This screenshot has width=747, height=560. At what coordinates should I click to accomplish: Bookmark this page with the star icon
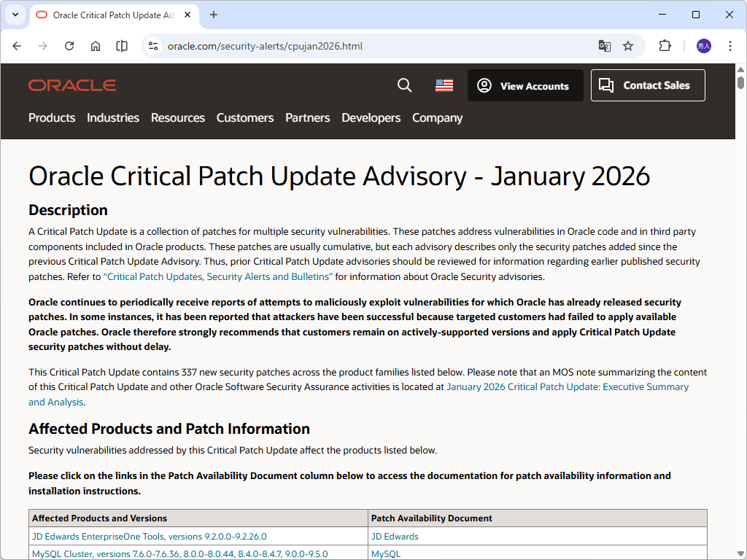click(628, 45)
